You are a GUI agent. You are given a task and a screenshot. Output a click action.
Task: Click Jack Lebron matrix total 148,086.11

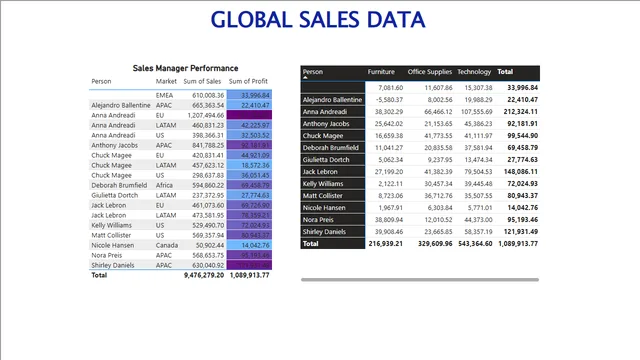[x=520, y=172]
